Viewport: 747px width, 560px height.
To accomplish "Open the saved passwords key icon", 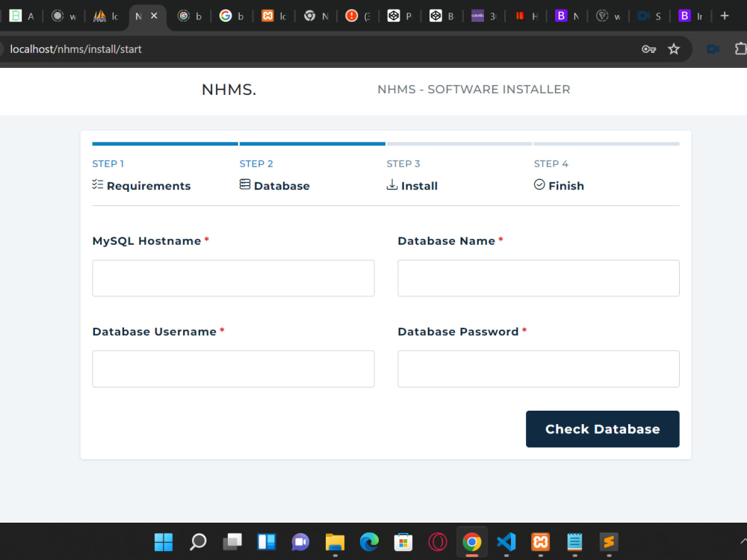I will coord(648,49).
